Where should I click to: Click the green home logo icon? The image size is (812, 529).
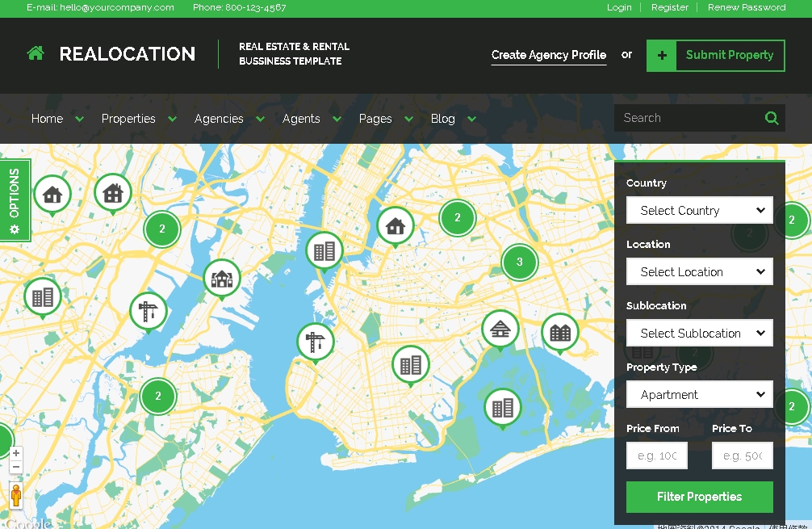(36, 54)
